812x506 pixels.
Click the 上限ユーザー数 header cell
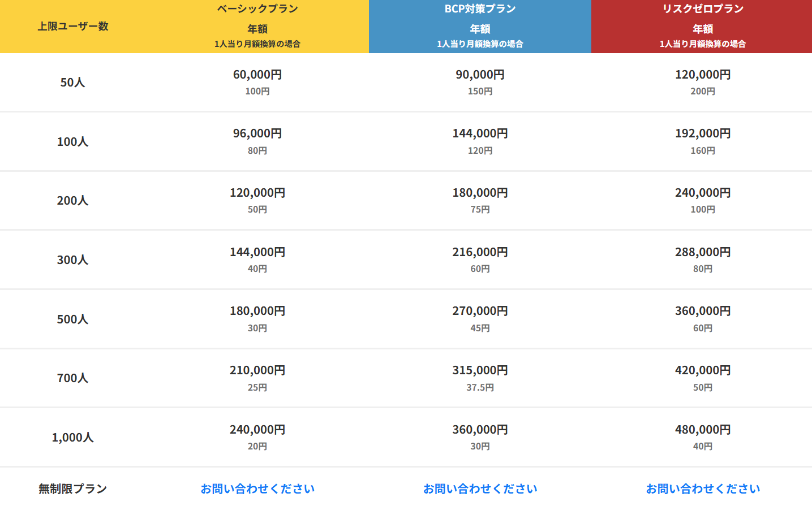pos(73,26)
